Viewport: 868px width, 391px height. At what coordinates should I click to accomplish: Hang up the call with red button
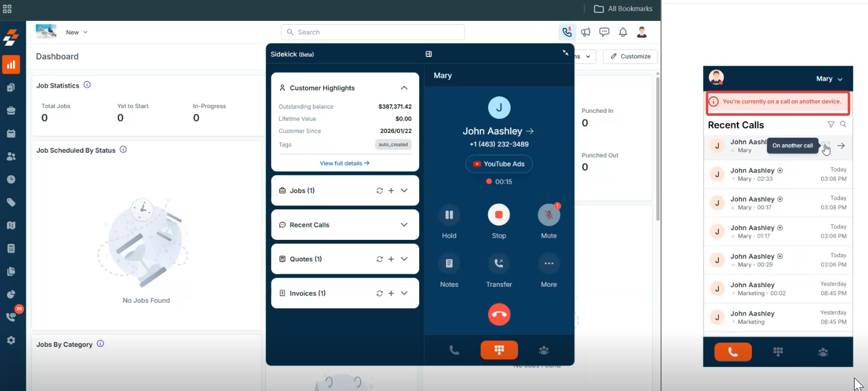point(499,315)
